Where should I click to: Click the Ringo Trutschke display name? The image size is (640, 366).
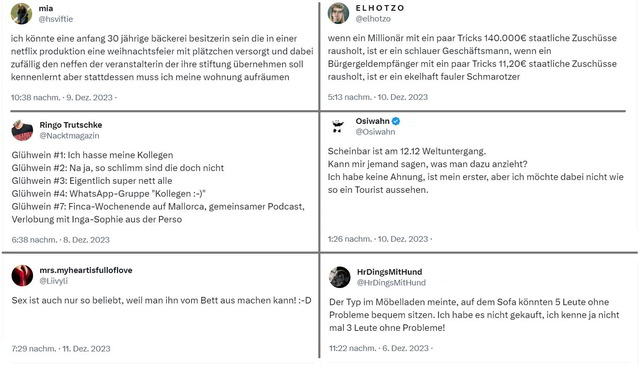pos(71,125)
